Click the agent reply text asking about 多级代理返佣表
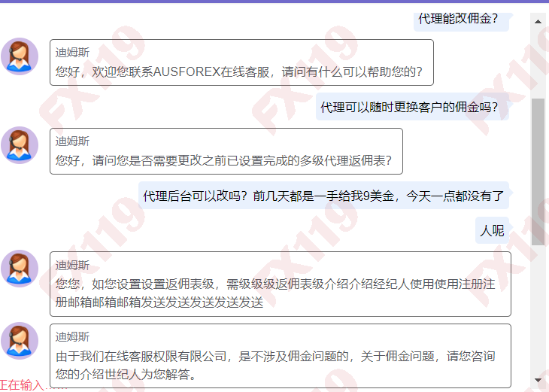 click(x=223, y=160)
